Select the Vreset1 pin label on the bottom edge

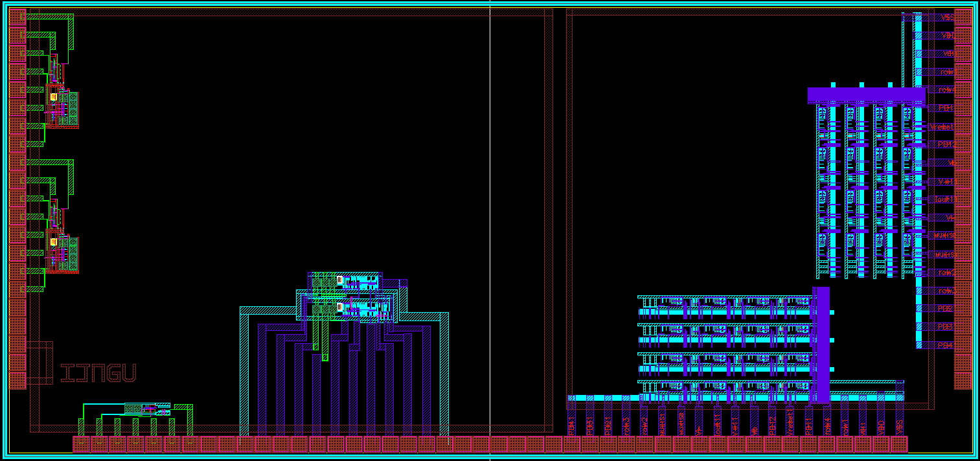[790, 426]
